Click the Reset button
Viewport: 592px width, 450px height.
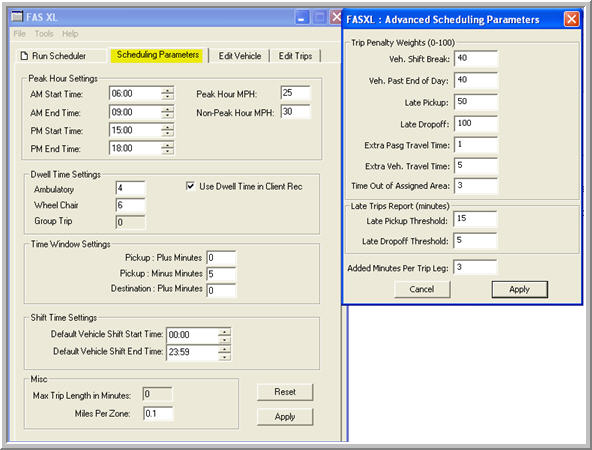click(285, 392)
